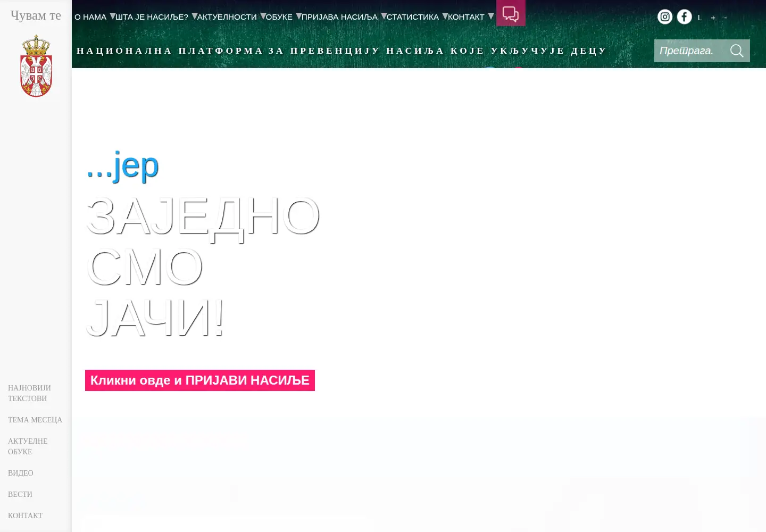This screenshot has height=532, width=766.
Task: Expand the АКТУЕЛНОСТИ dropdown arrow
Action: (x=263, y=16)
